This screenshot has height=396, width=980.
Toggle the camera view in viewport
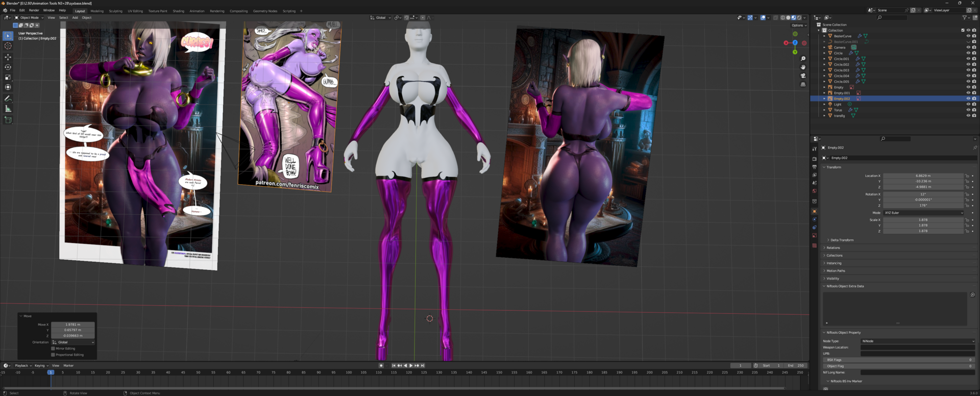(803, 76)
